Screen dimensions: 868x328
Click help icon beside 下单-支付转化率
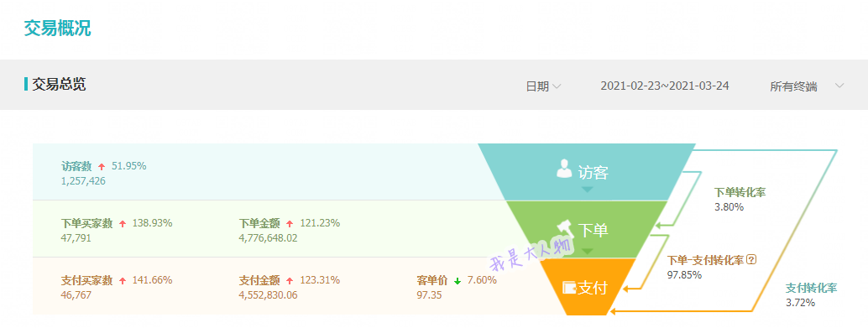click(751, 259)
